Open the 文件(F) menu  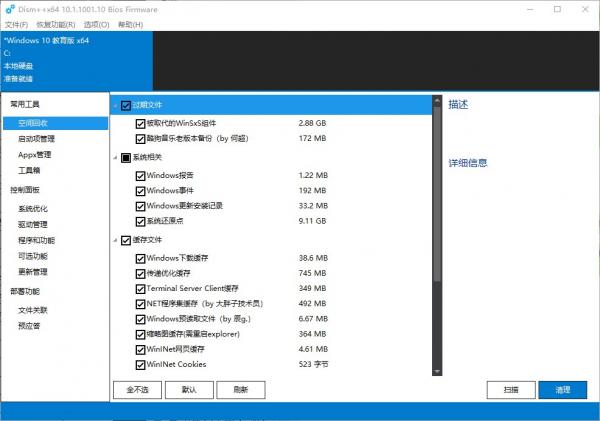(x=16, y=25)
